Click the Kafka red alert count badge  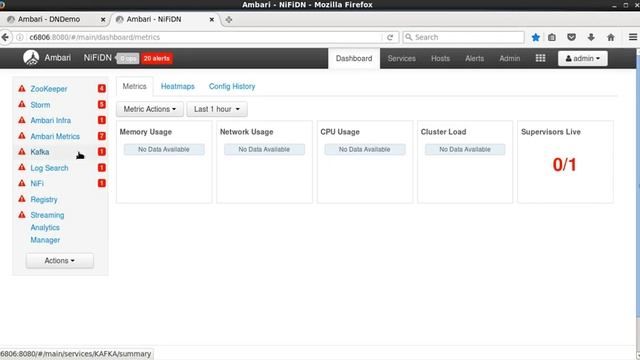(x=102, y=152)
